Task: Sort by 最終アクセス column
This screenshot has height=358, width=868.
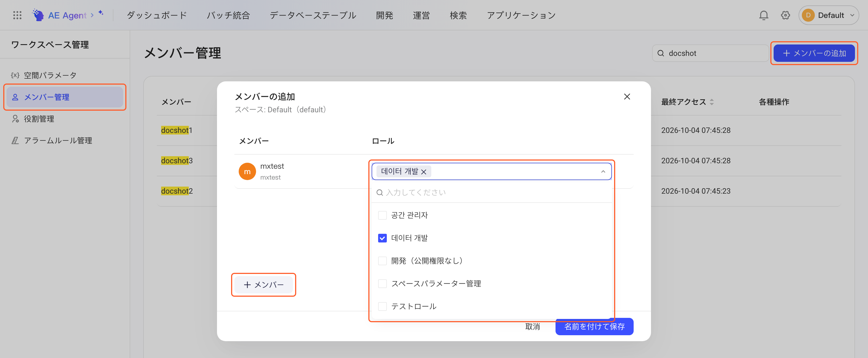Action: 712,102
